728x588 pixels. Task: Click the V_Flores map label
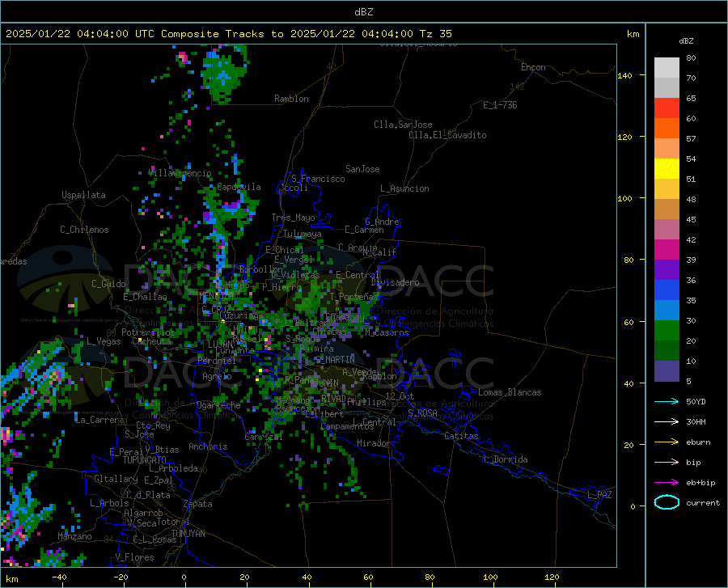(134, 557)
